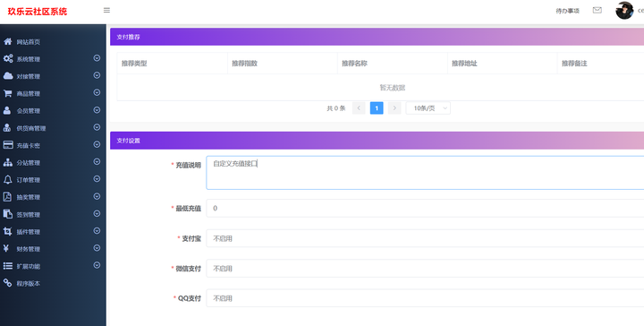Expand the 扩展功能 chevron
The height and width of the screenshot is (326, 644).
97,265
